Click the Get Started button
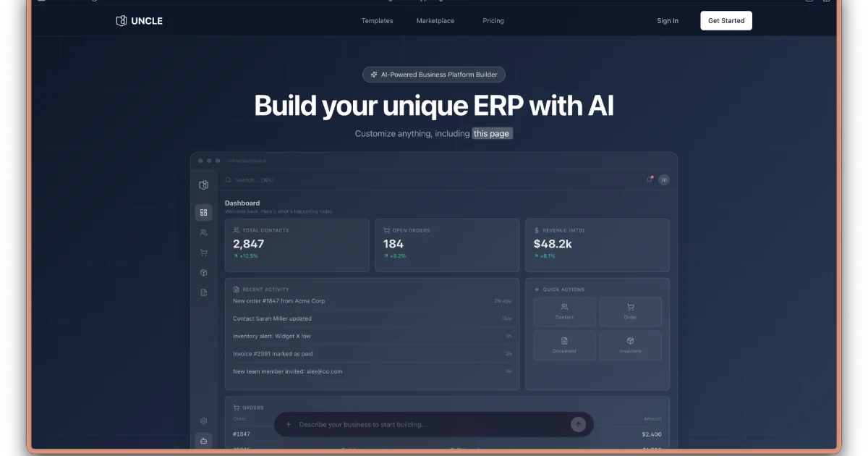 [x=726, y=21]
